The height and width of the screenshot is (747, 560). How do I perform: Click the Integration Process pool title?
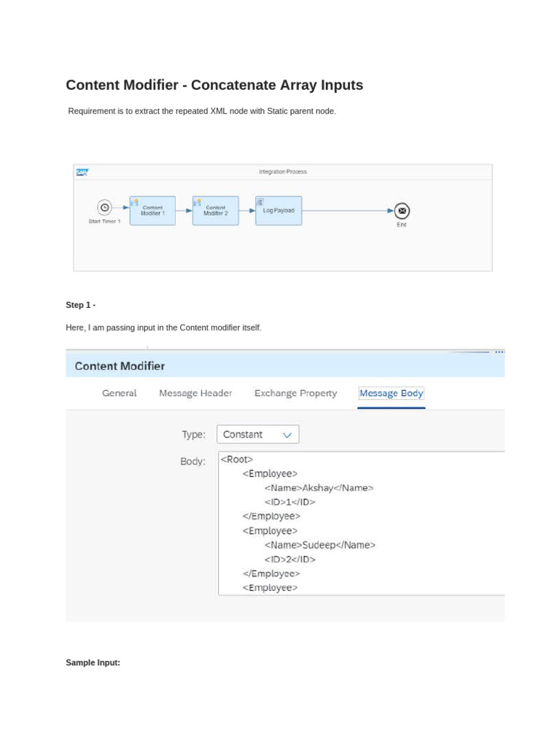coord(283,172)
